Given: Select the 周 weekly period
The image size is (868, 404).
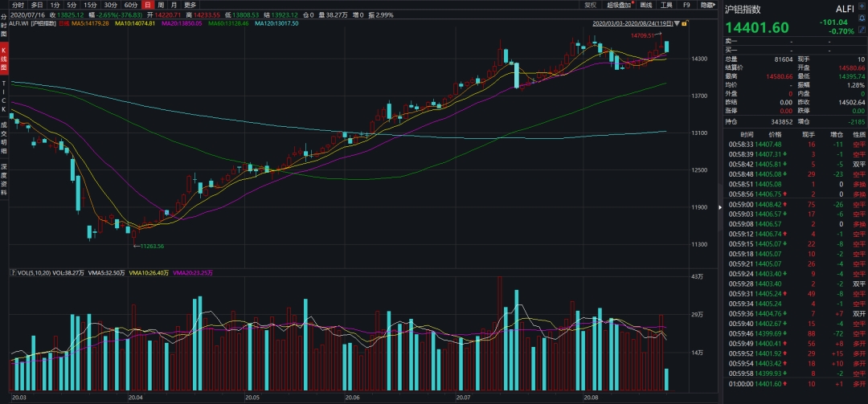Looking at the screenshot, I should point(161,5).
